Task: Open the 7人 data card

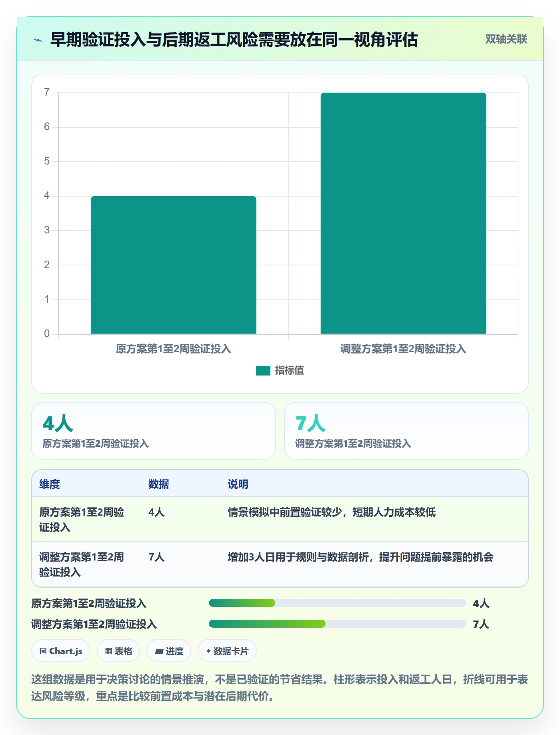Action: (406, 431)
